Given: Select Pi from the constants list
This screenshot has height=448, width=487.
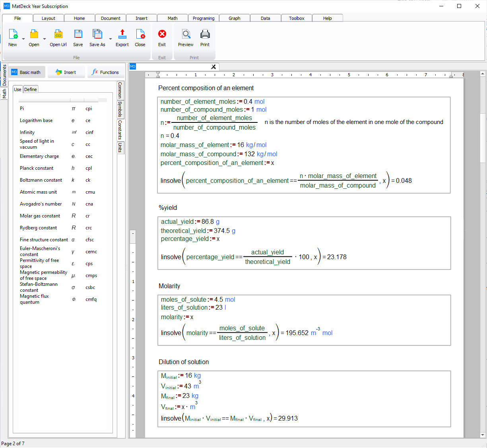Looking at the screenshot, I should click(22, 108).
